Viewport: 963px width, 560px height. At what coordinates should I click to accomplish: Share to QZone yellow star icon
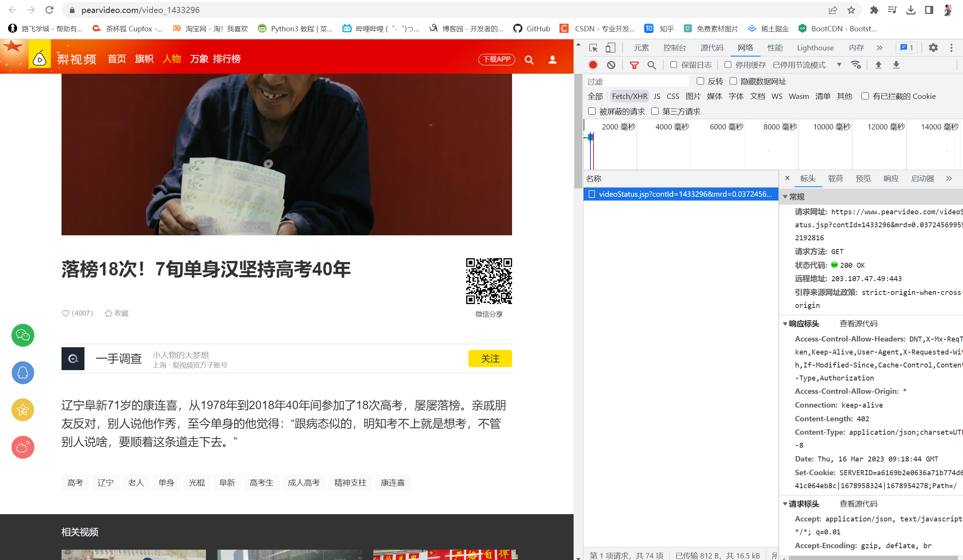(x=23, y=410)
